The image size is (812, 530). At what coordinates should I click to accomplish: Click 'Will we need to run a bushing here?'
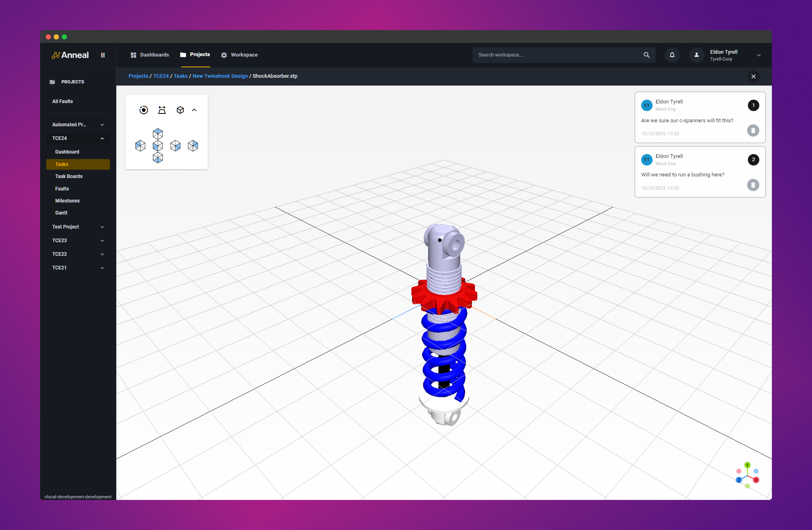tap(683, 175)
